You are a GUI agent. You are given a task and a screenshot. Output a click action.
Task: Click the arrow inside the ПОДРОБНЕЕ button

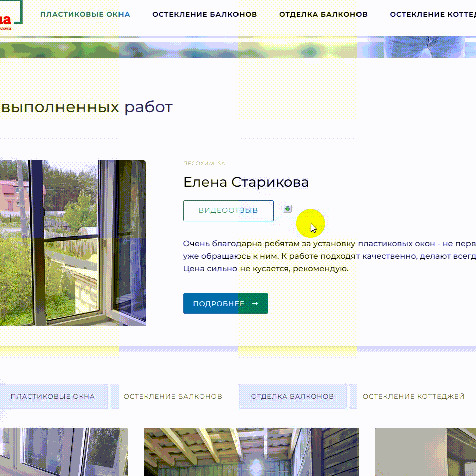pos(255,304)
